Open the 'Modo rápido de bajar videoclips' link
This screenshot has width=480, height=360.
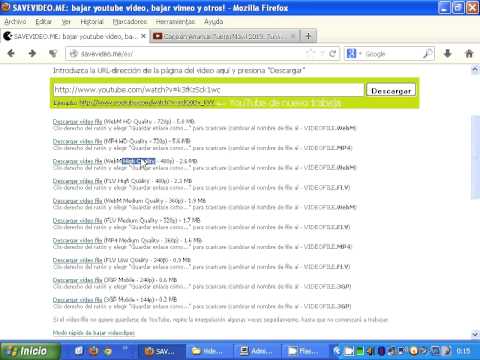[94, 333]
